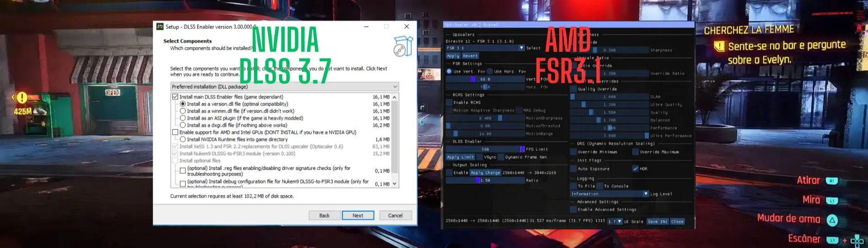Adjust the Sharpness slider
This screenshot has width=868, height=248.
(x=609, y=50)
